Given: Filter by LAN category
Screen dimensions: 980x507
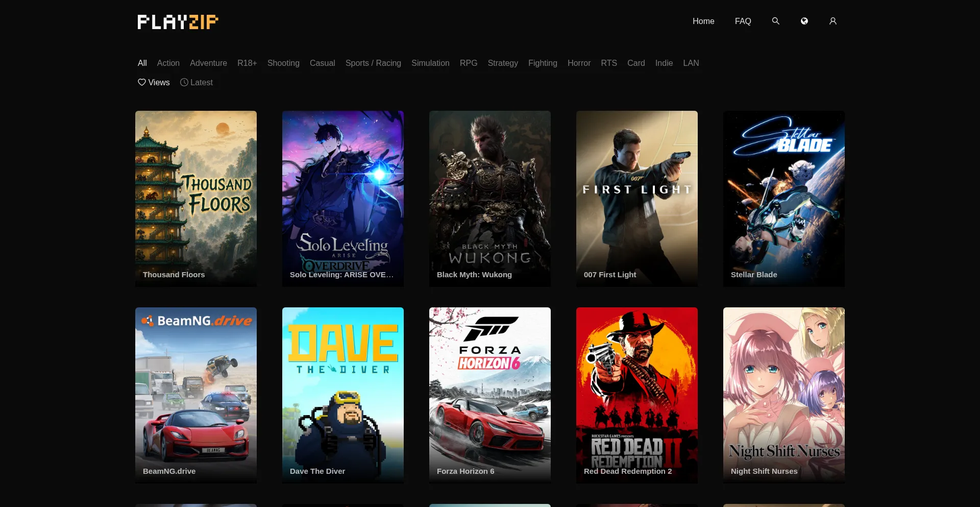Looking at the screenshot, I should click(691, 63).
